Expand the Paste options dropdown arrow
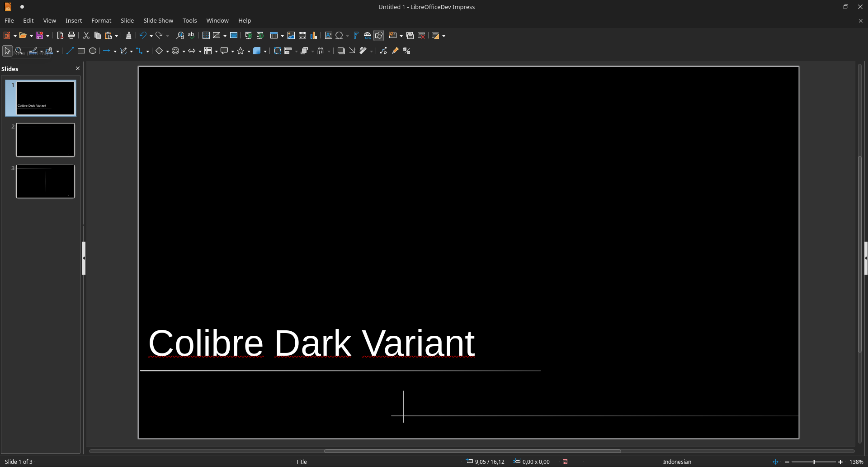Viewport: 868px width, 467px height. (x=117, y=36)
